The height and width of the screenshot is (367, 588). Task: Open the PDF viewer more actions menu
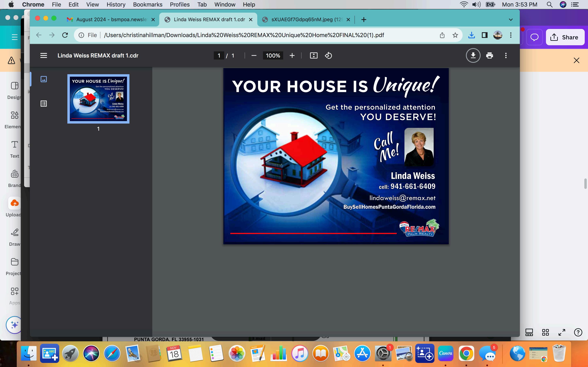point(506,56)
